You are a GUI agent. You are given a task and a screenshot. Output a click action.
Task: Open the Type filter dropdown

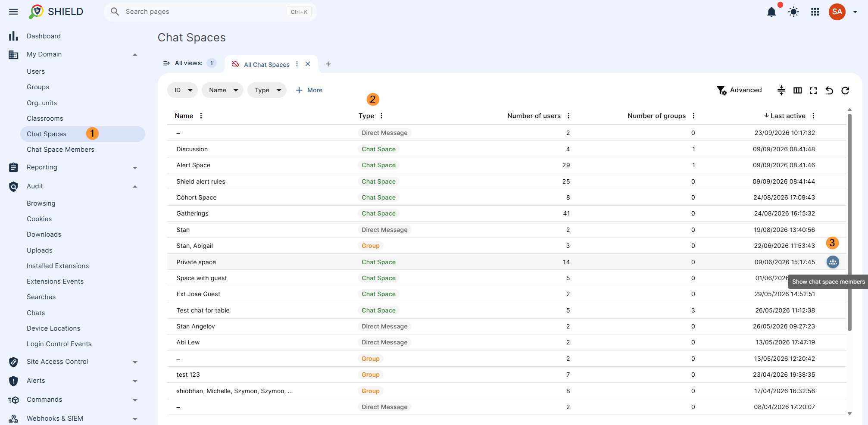click(267, 90)
